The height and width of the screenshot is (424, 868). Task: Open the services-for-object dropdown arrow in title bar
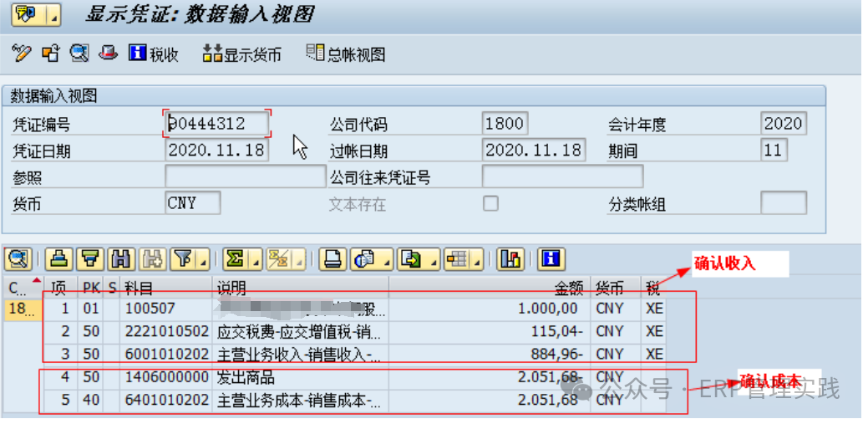coord(53,15)
